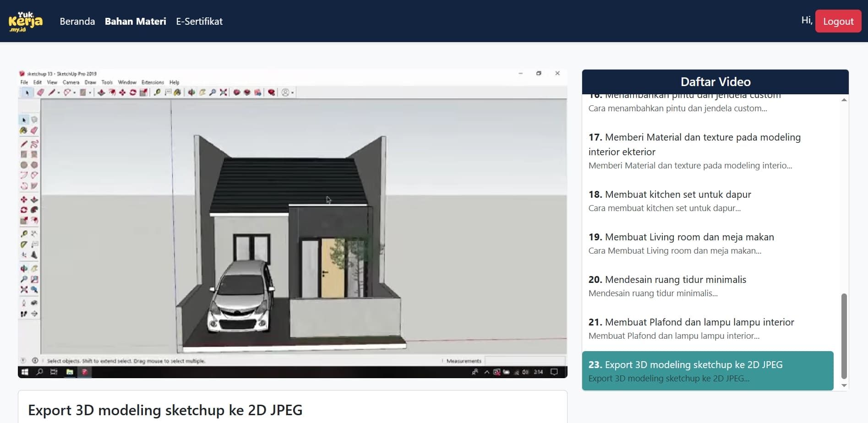Viewport: 868px width, 423px height.
Task: Select Push/Pull icon in top toolbar
Action: [x=101, y=92]
